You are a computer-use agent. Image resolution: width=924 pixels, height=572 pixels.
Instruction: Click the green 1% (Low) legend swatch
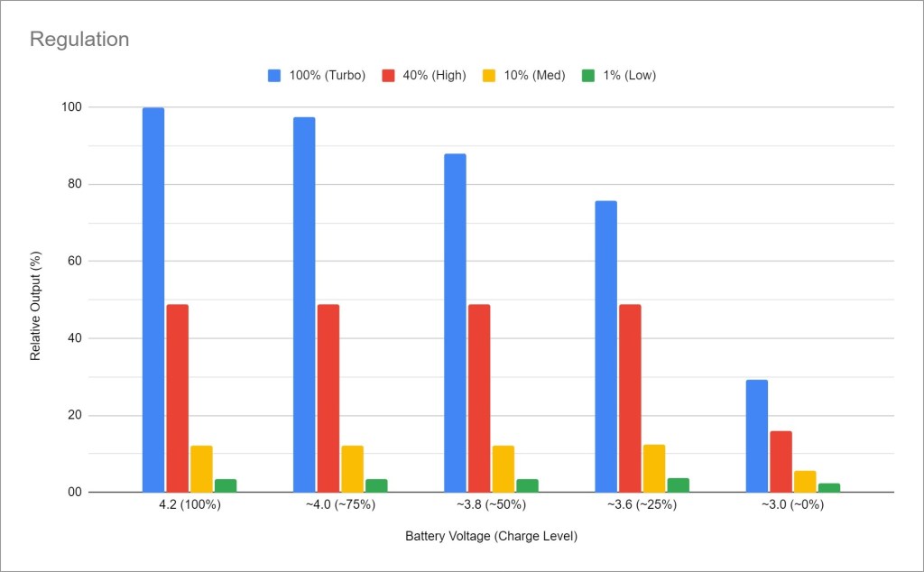tap(588, 76)
